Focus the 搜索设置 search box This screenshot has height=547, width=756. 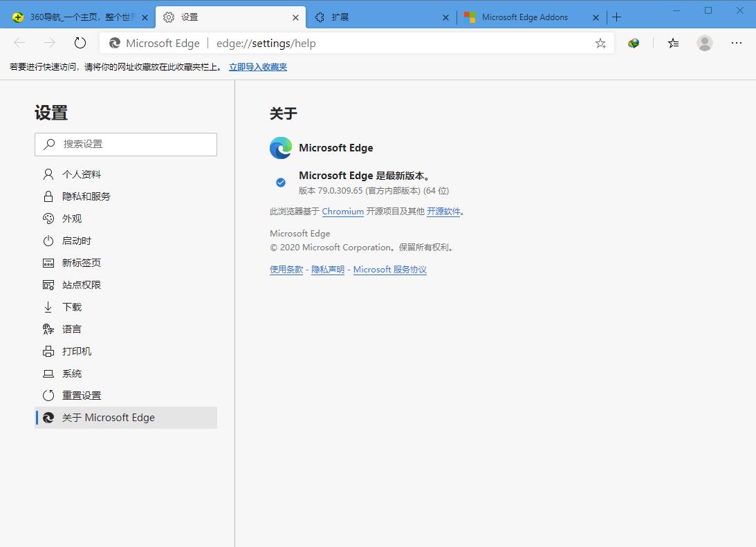coord(126,144)
